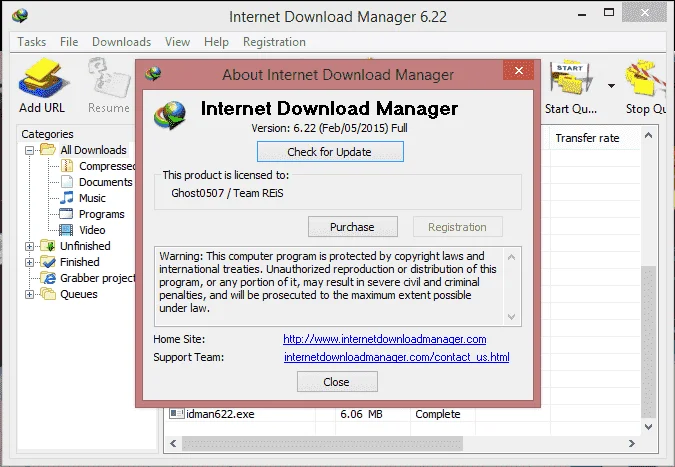This screenshot has width=675, height=467.
Task: Select the Music category label
Action: click(x=92, y=198)
